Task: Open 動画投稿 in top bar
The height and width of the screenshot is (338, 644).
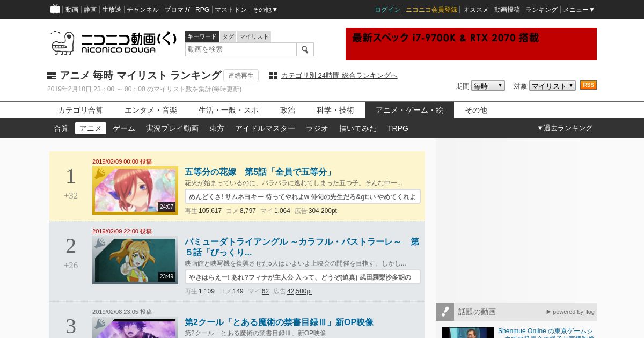Action: coord(507,10)
